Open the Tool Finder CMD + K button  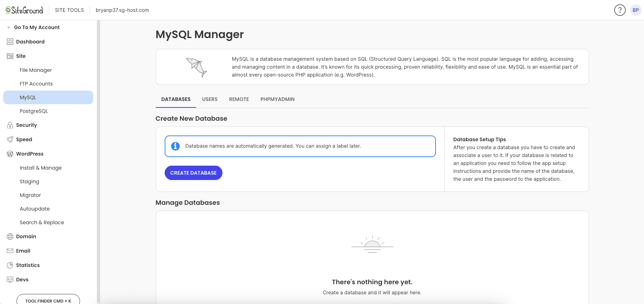click(48, 300)
